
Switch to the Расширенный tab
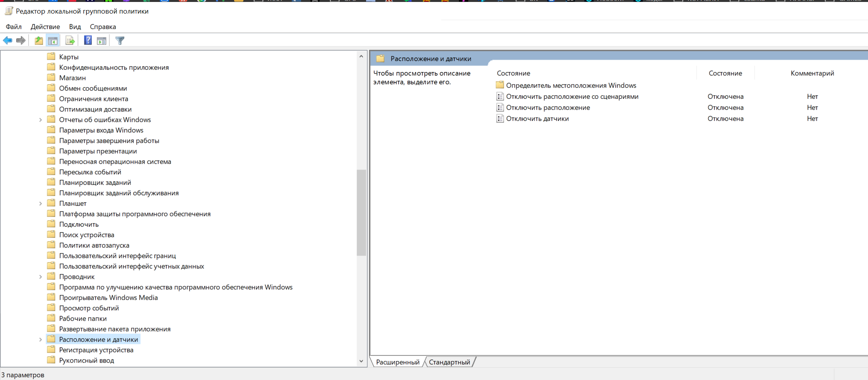click(398, 362)
